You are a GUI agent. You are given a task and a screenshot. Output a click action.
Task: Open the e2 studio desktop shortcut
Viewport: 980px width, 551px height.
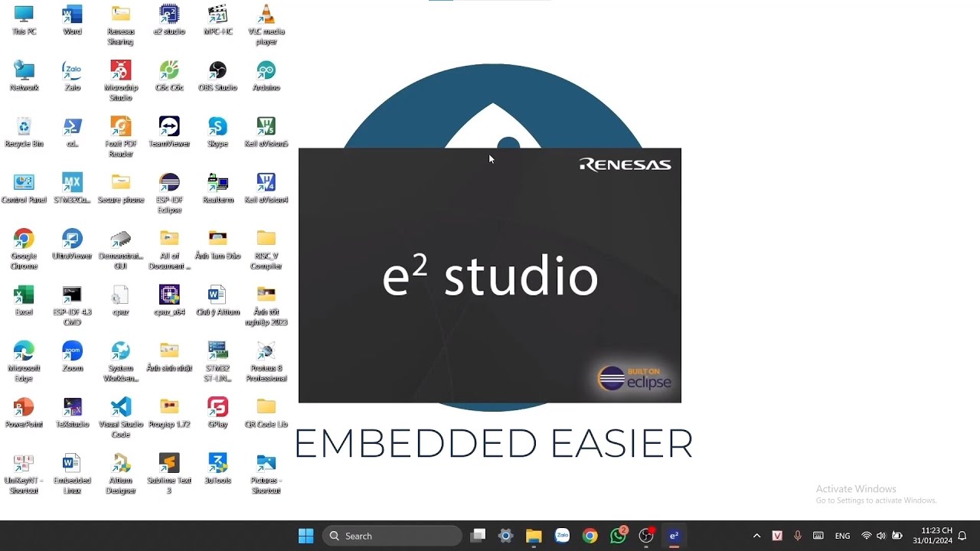pyautogui.click(x=169, y=20)
